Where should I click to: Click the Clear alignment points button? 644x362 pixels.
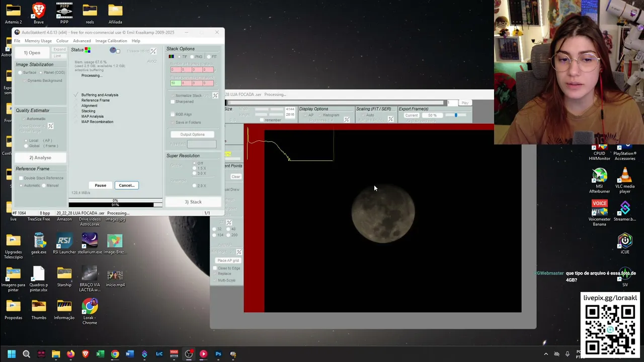236,176
